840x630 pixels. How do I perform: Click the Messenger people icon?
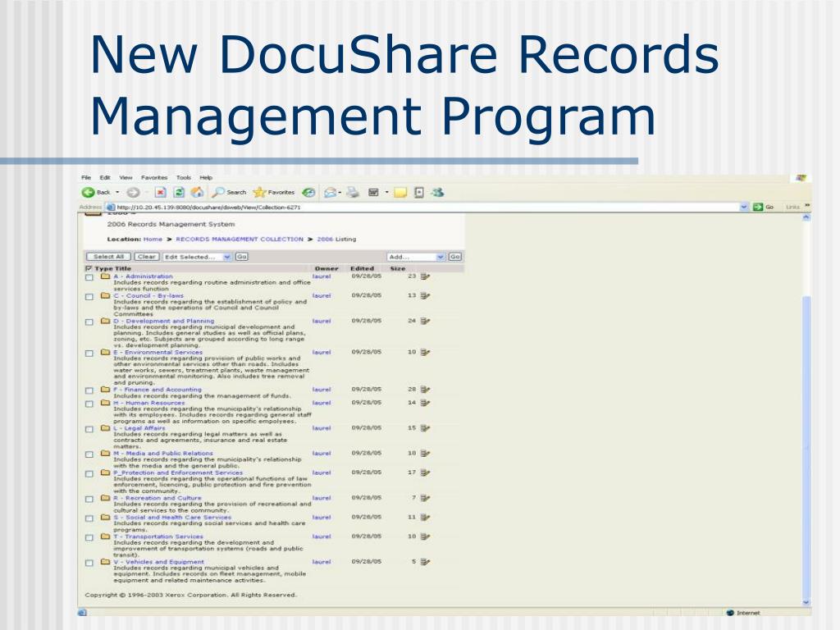(438, 192)
